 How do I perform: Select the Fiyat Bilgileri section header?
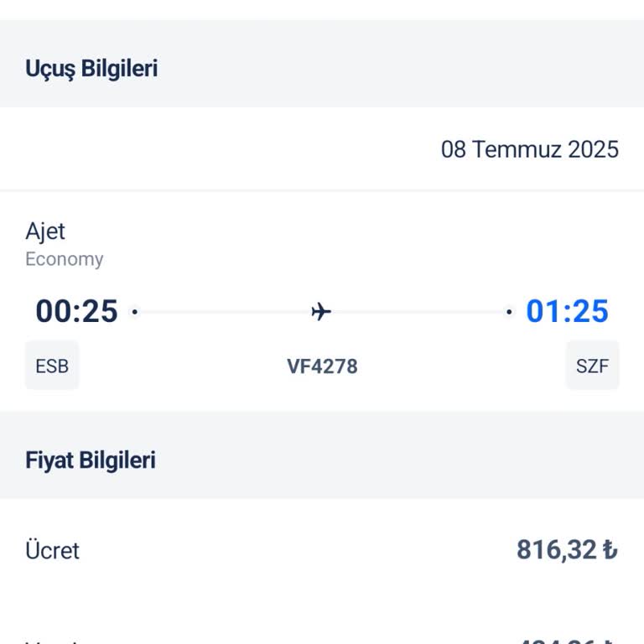pyautogui.click(x=91, y=460)
